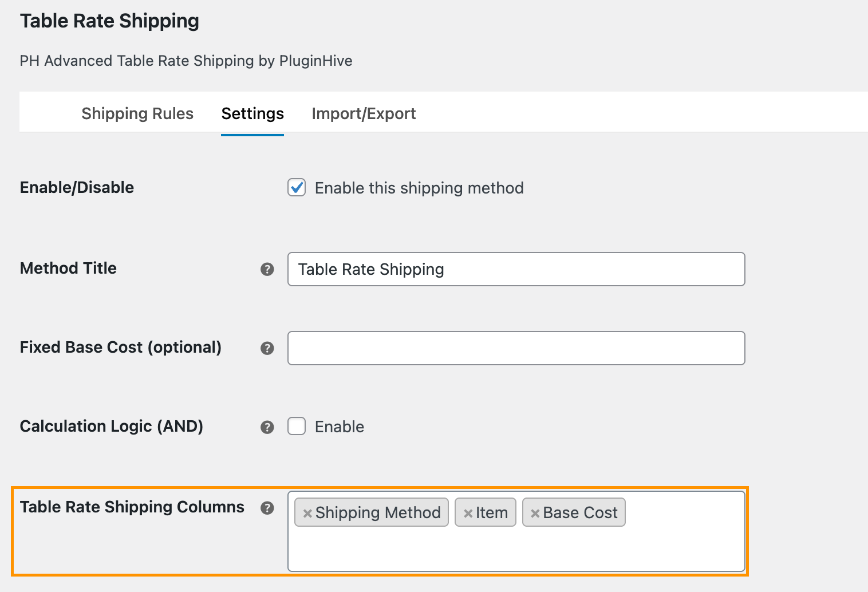The width and height of the screenshot is (868, 592).
Task: Click the Base Cost tag label
Action: pyautogui.click(x=580, y=512)
